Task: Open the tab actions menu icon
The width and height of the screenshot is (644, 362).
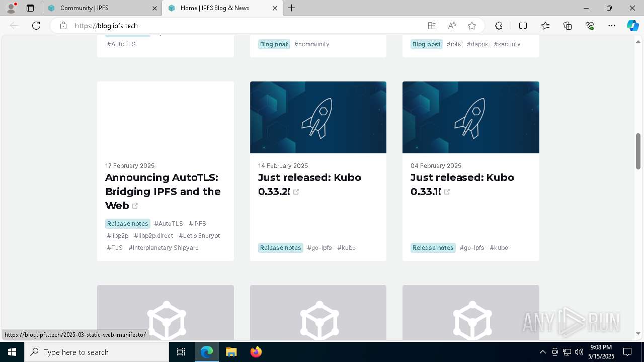Action: click(x=30, y=8)
